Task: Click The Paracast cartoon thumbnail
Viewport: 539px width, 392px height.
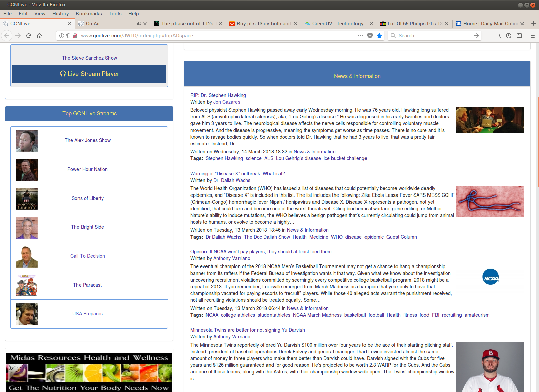Action: pyautogui.click(x=27, y=285)
